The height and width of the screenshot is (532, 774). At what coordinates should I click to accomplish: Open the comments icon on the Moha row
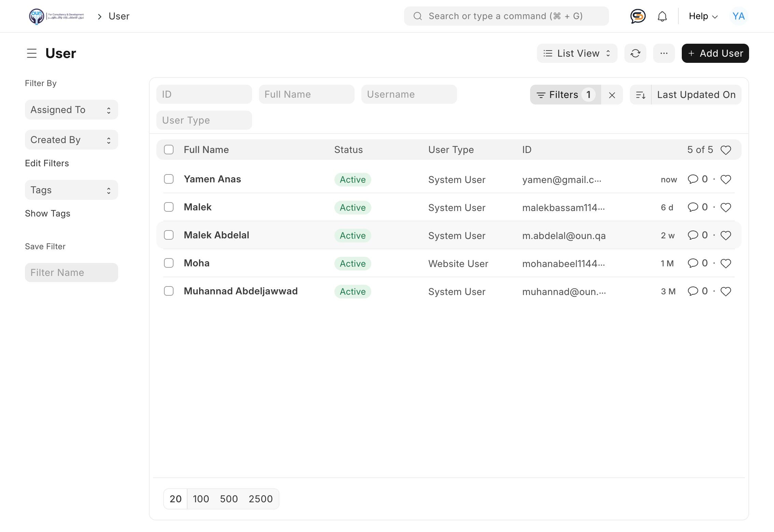click(x=693, y=263)
